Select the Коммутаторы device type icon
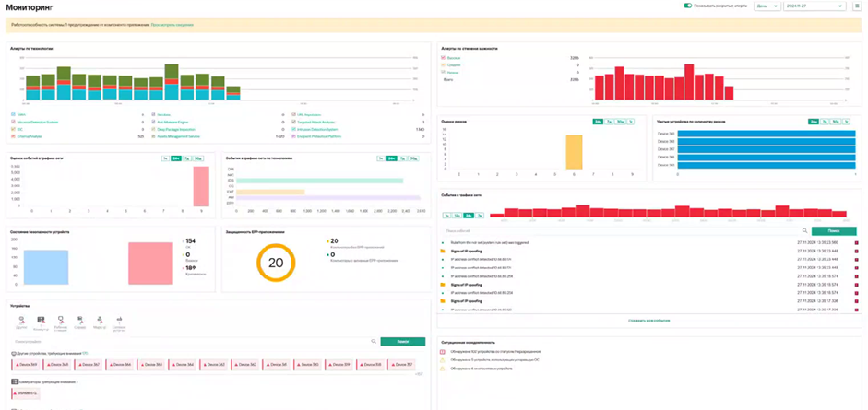Image resolution: width=868 pixels, height=410 pixels. [41, 320]
